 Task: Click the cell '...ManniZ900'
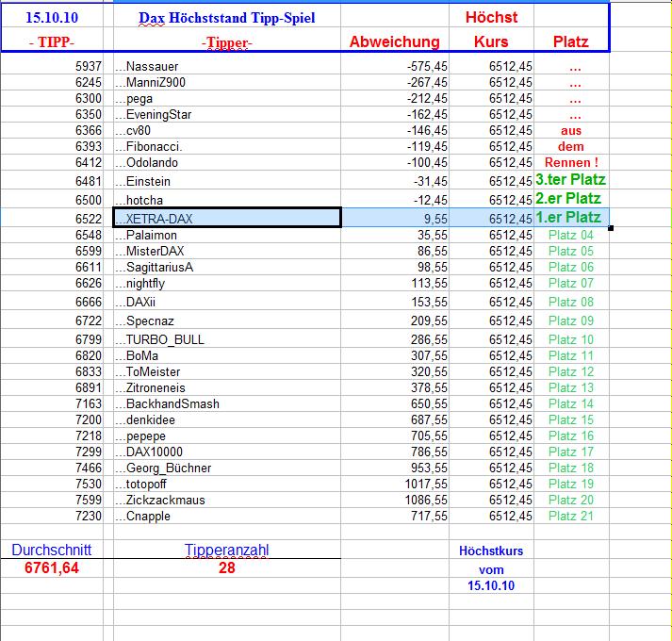[x=227, y=82]
